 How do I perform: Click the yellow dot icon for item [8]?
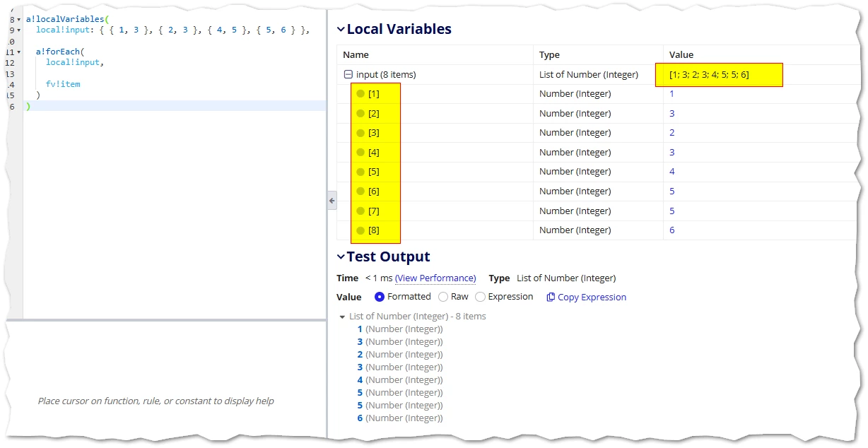click(360, 230)
